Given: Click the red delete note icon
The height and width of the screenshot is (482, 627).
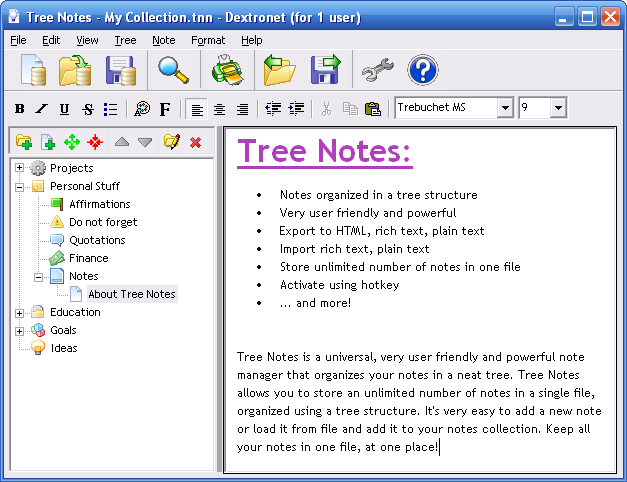Looking at the screenshot, I should pyautogui.click(x=195, y=142).
